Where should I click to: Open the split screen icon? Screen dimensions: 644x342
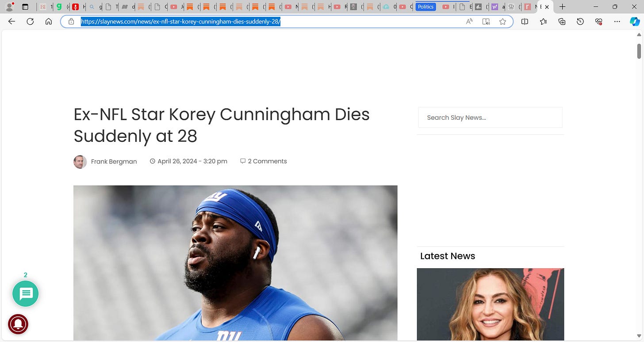525,21
